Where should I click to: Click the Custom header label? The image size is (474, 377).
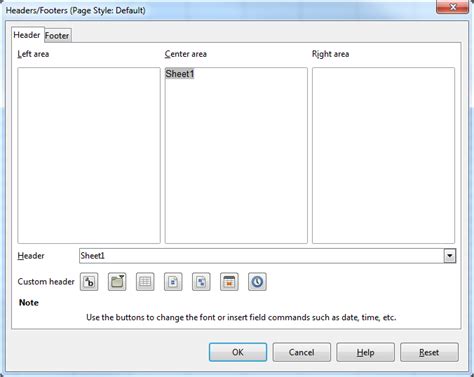pos(46,282)
